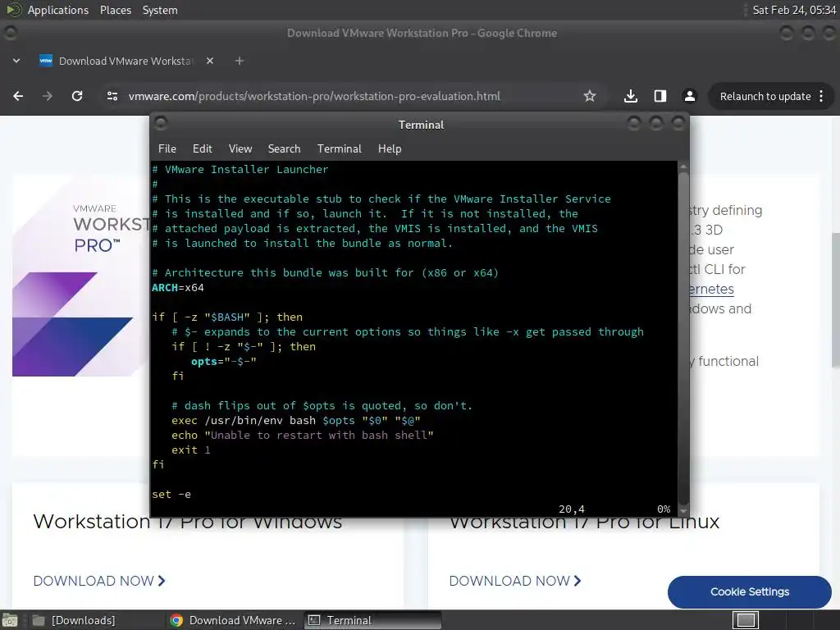The width and height of the screenshot is (840, 630).
Task: Open a new Chrome tab
Action: pos(240,61)
